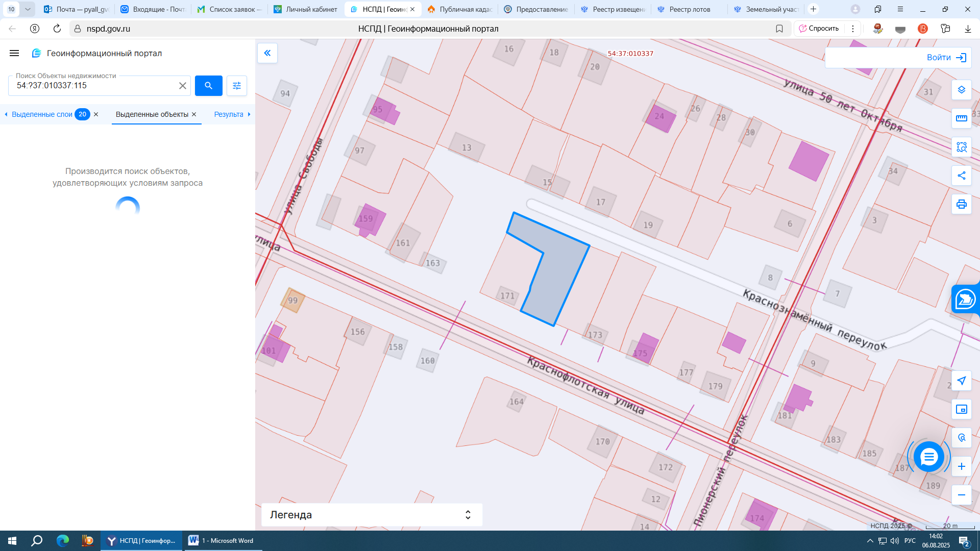Viewport: 980px width, 551px height.
Task: Zoom in on the map
Action: point(961,466)
